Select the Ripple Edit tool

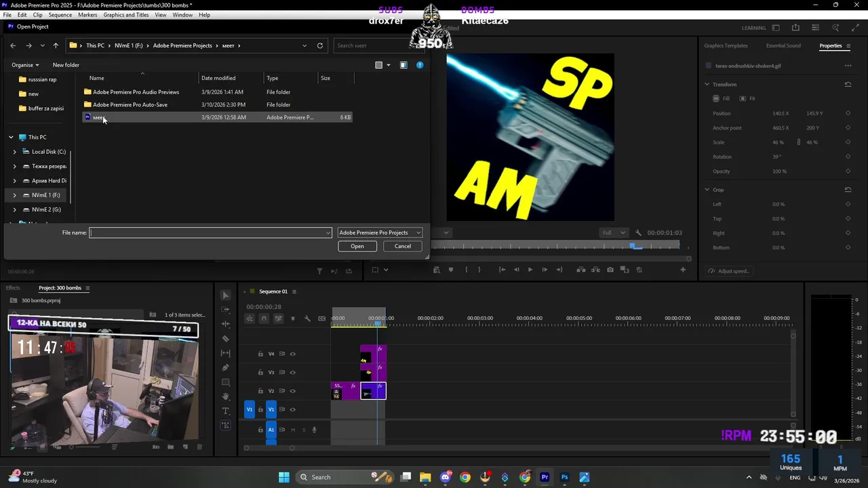pos(226,324)
